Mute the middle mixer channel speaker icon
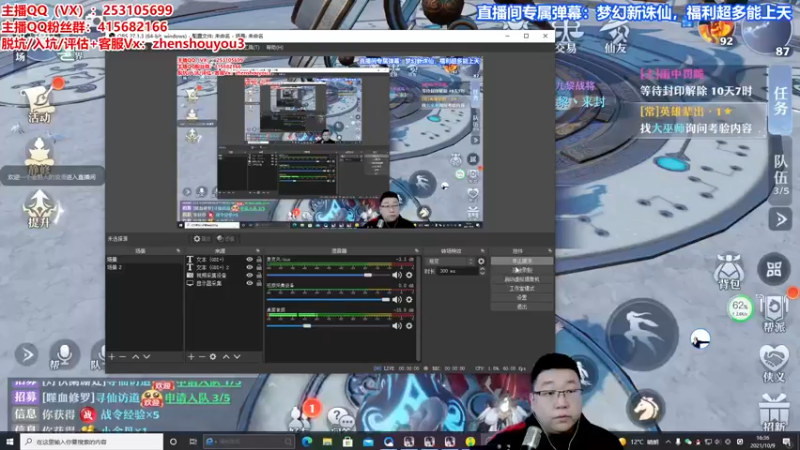The width and height of the screenshot is (800, 450). 396,299
